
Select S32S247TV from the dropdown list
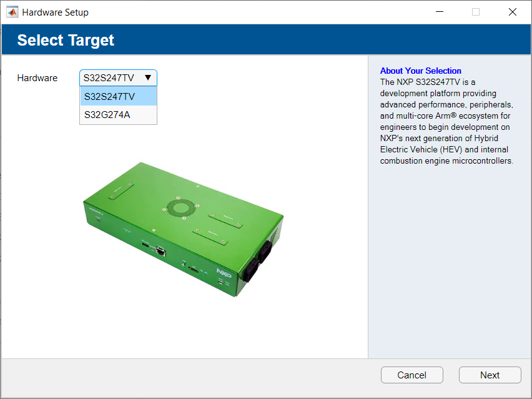(119, 96)
